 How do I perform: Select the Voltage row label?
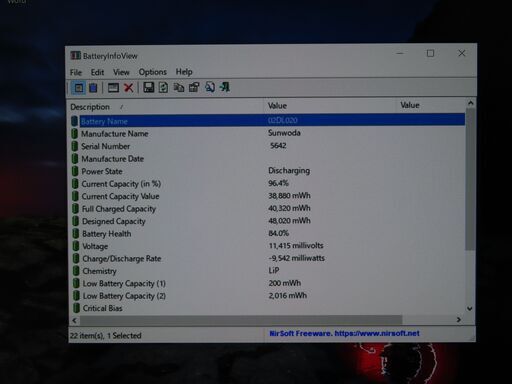95,246
